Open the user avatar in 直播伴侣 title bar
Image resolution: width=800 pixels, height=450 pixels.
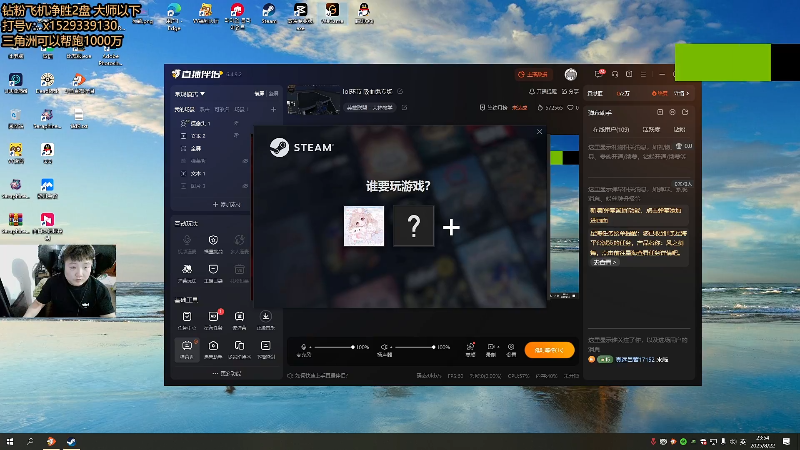[571, 74]
